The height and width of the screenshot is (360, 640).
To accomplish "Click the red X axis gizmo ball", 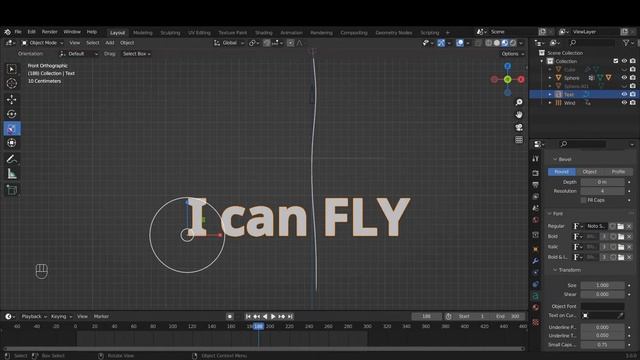I will click(x=521, y=80).
